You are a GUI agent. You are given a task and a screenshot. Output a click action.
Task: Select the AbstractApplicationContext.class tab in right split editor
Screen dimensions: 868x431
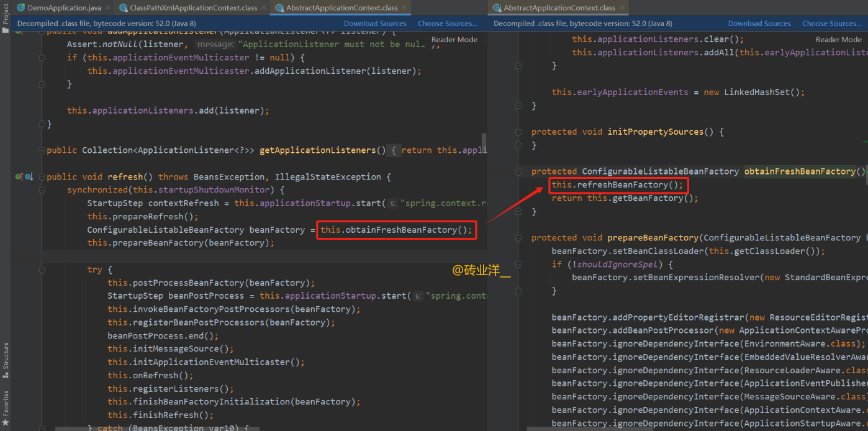pyautogui.click(x=559, y=8)
